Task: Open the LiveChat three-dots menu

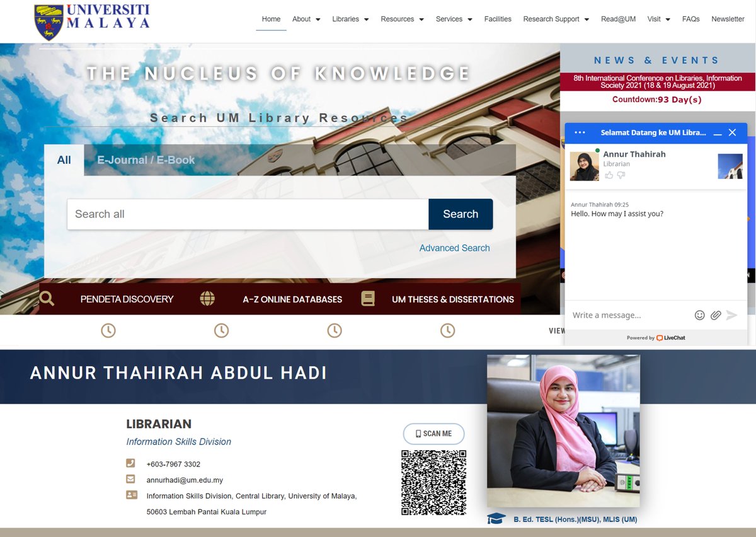Action: pos(580,132)
